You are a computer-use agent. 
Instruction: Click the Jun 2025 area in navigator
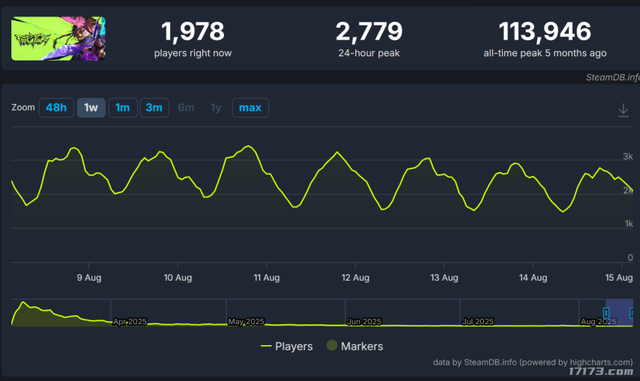pos(364,322)
